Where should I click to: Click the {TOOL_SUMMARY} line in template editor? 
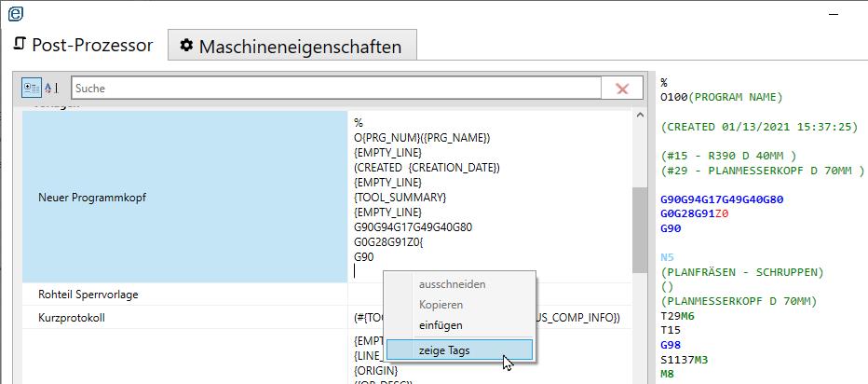point(400,198)
